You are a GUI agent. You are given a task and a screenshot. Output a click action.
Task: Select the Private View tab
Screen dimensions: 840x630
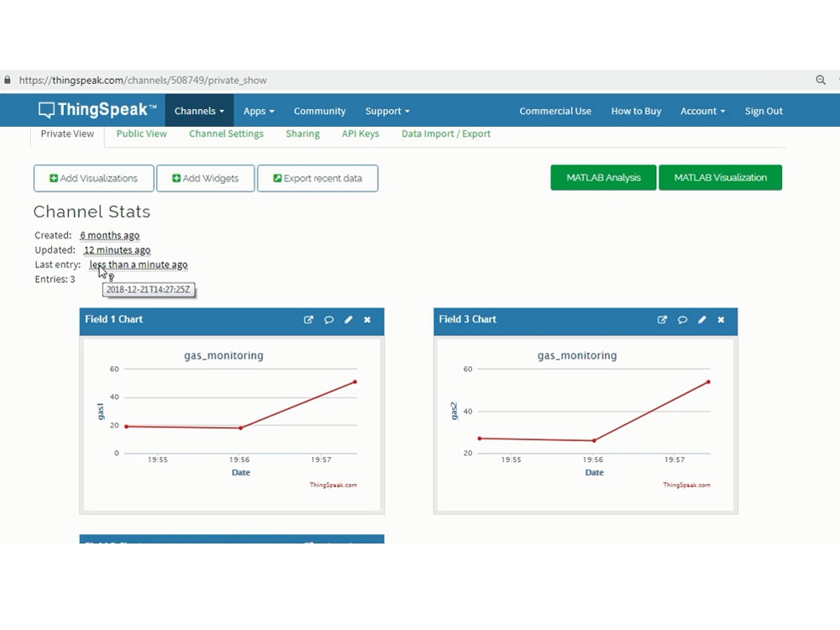[67, 134]
